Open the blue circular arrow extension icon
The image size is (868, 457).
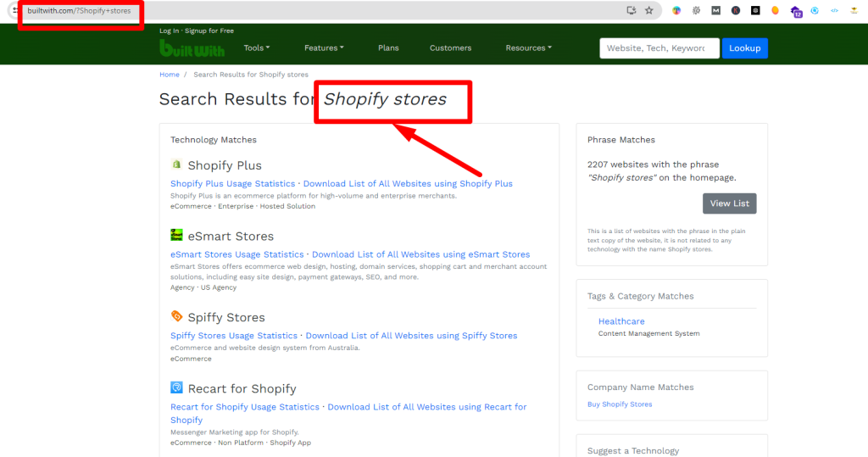coord(815,10)
